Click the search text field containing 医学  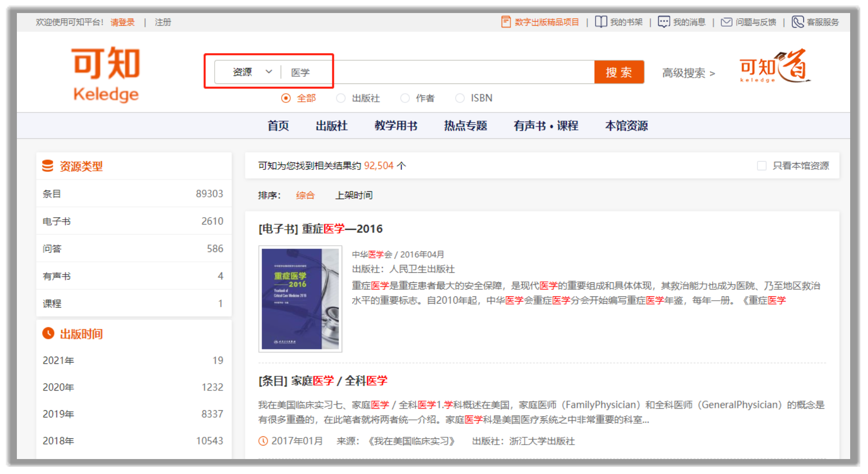(438, 72)
